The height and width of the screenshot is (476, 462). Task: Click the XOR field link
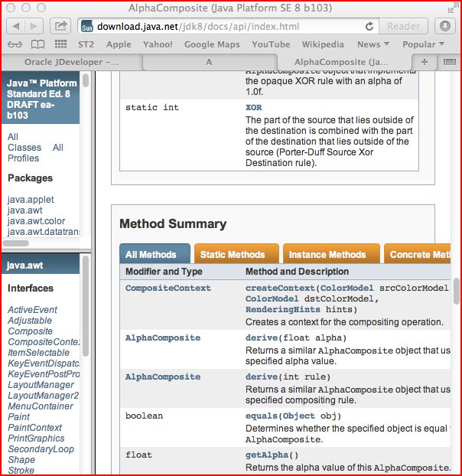pyautogui.click(x=254, y=108)
